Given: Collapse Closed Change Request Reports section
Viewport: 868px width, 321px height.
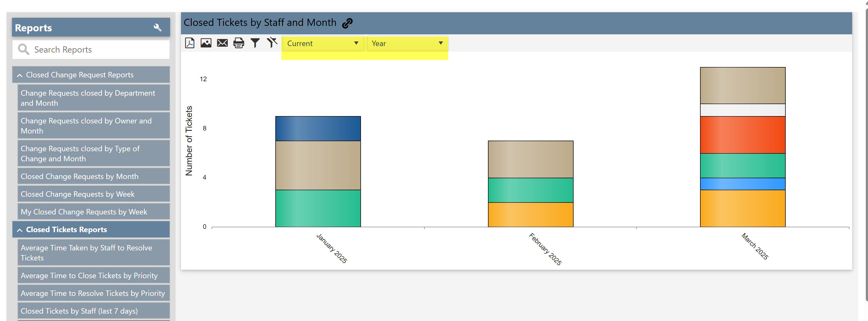Looking at the screenshot, I should [20, 75].
